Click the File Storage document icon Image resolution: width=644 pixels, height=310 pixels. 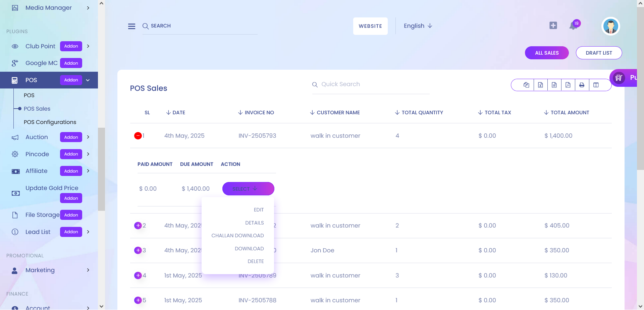click(x=15, y=215)
